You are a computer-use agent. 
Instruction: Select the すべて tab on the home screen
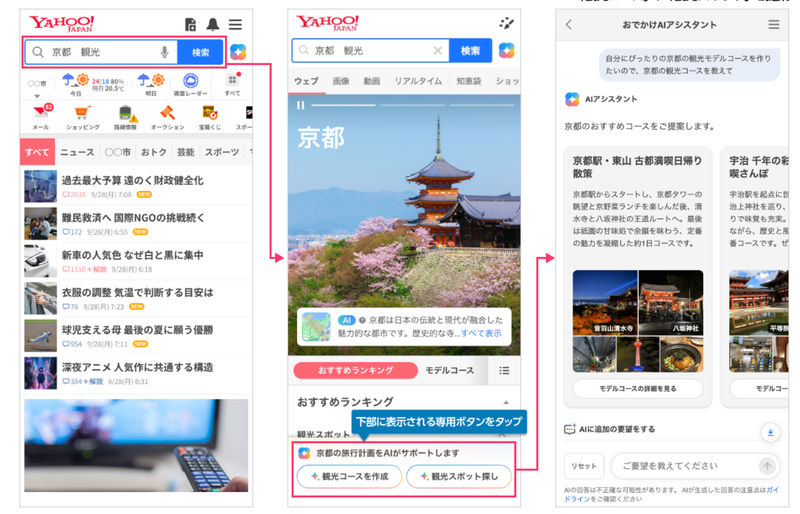[x=37, y=152]
